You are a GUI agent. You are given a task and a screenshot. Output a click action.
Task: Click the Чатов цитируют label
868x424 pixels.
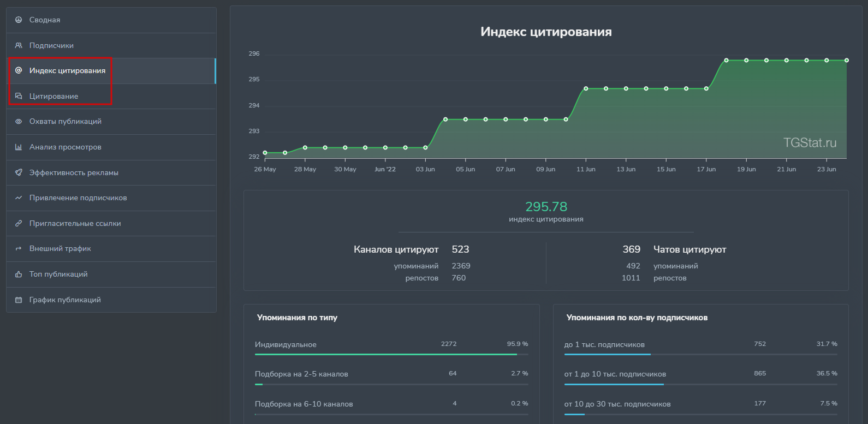(690, 249)
